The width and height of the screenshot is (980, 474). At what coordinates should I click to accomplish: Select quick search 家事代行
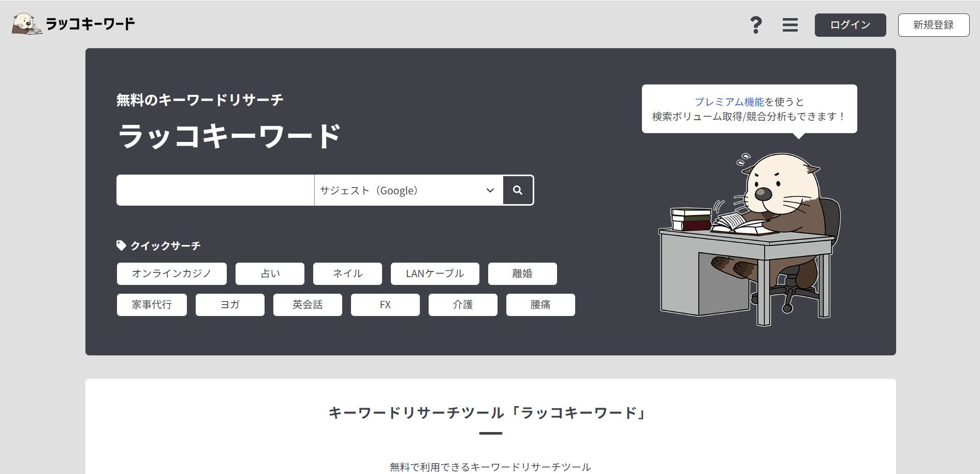(x=152, y=305)
